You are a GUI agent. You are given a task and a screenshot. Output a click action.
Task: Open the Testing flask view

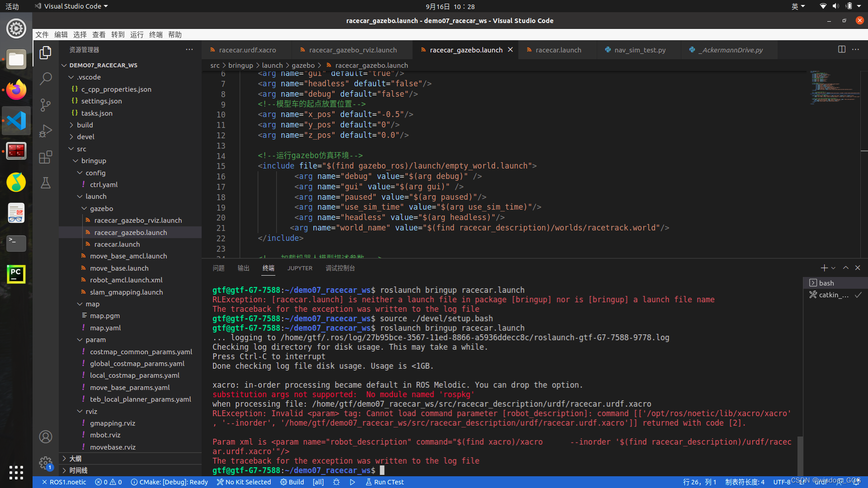[x=46, y=183]
